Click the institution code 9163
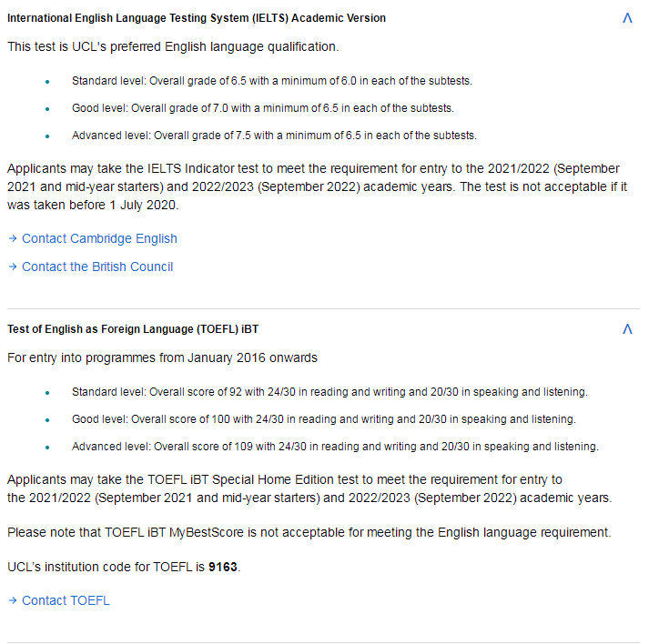This screenshot has height=644, width=669. [223, 567]
